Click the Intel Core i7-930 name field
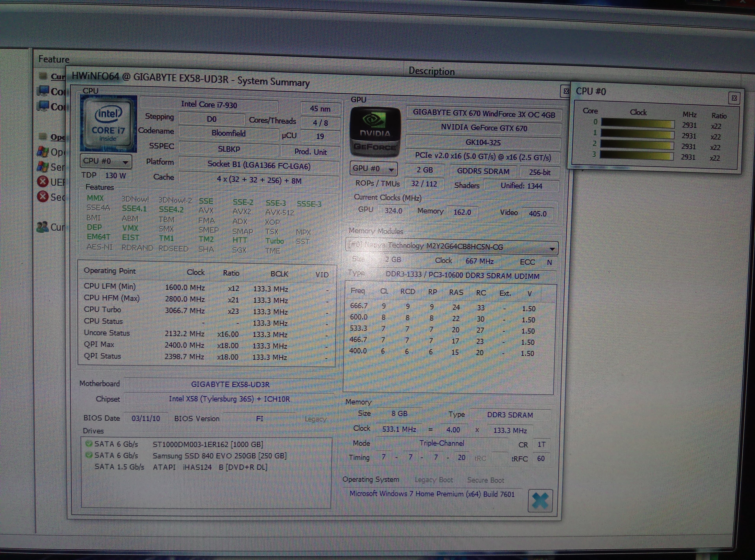 [209, 104]
